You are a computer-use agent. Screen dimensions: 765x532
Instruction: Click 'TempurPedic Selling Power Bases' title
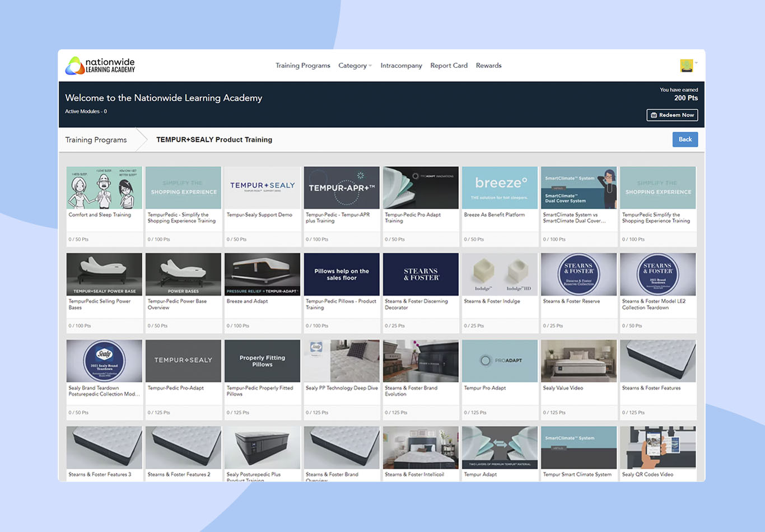[100, 304]
